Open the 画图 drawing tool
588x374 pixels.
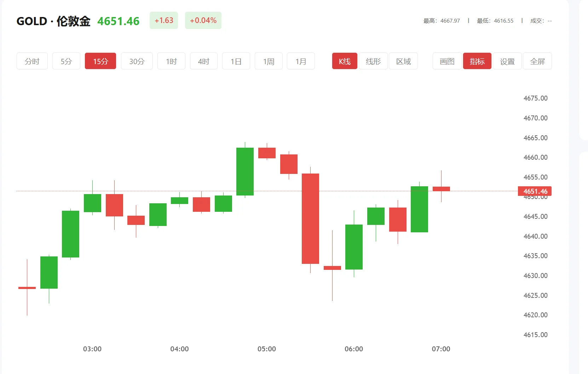(446, 61)
